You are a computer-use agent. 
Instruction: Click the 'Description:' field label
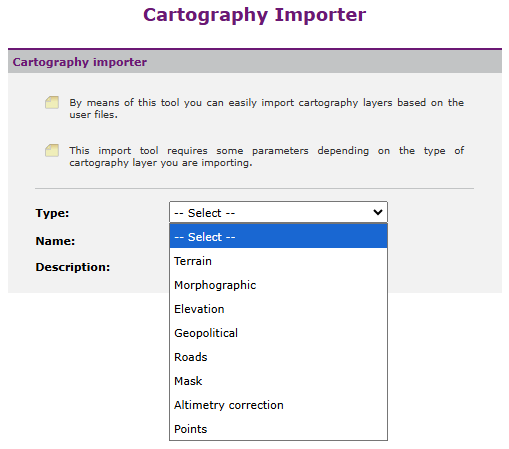coord(73,267)
